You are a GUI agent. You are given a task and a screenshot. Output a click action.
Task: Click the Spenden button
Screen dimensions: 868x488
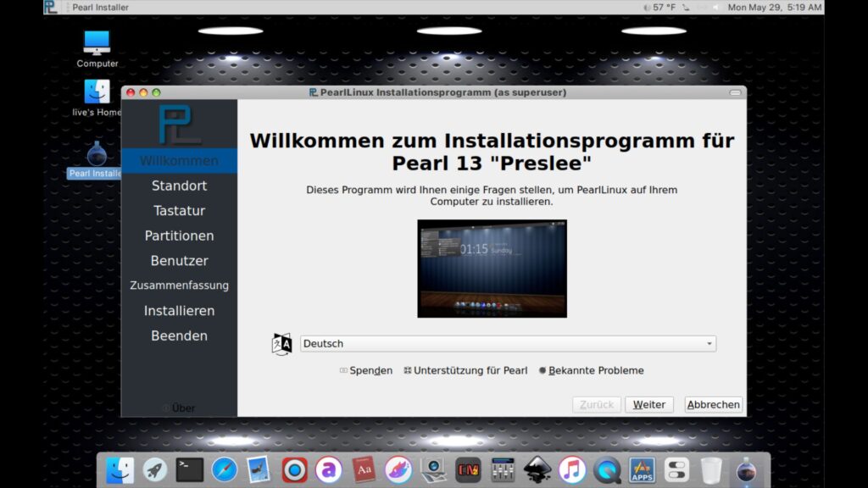pos(366,371)
